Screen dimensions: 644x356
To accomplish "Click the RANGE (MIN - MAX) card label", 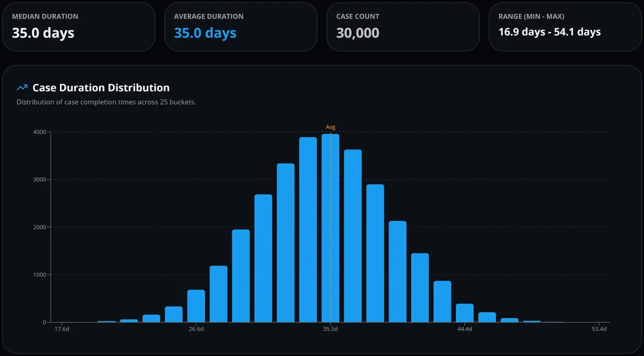I will tap(531, 17).
